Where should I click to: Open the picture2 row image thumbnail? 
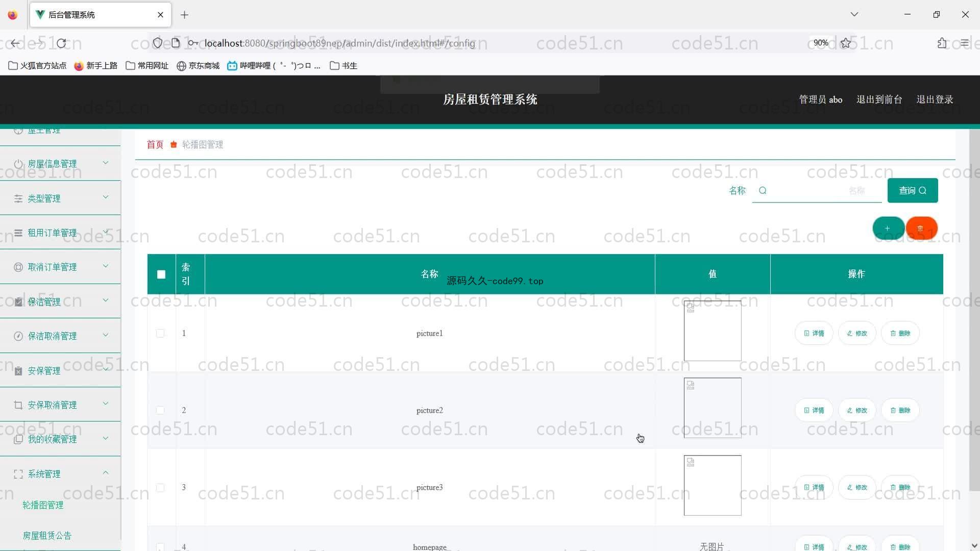[713, 408]
